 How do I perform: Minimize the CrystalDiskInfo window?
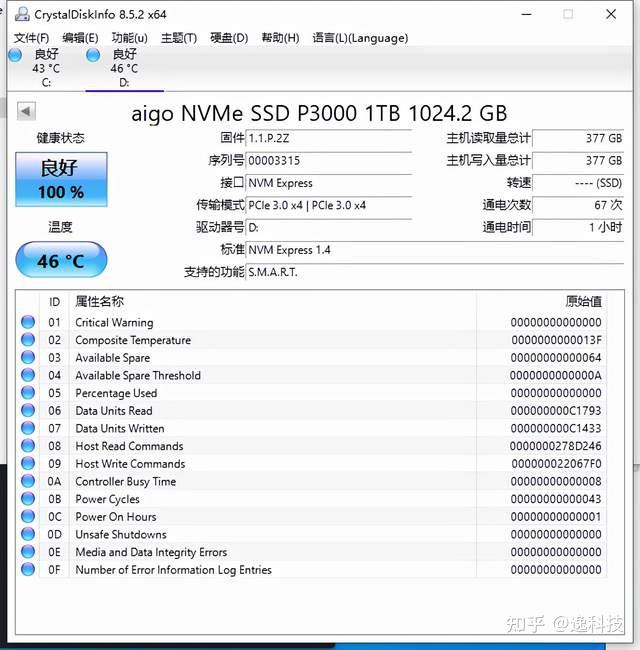tap(526, 14)
